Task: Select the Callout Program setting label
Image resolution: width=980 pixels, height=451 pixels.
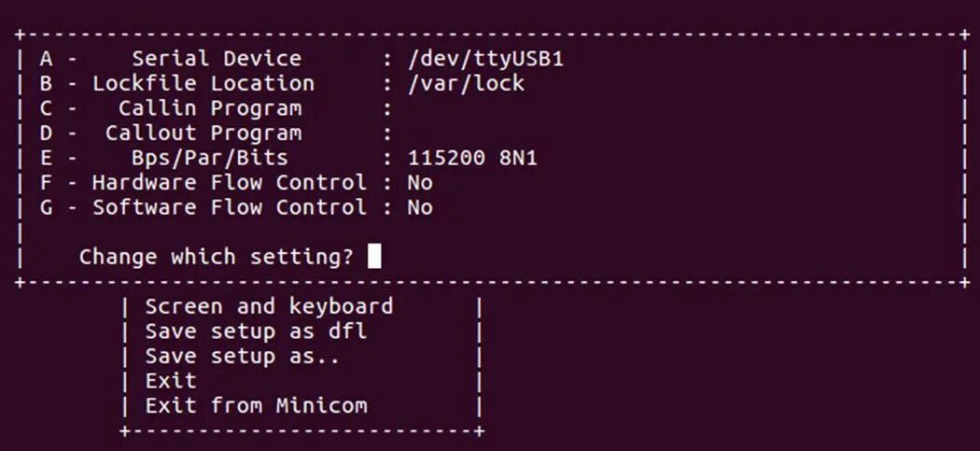Action: 203,133
